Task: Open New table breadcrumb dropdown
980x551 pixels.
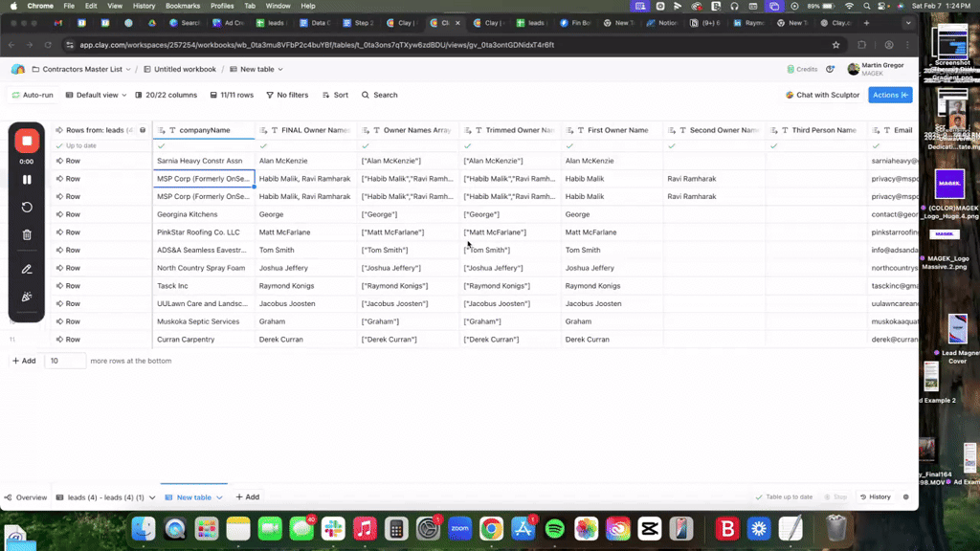Action: pos(260,69)
